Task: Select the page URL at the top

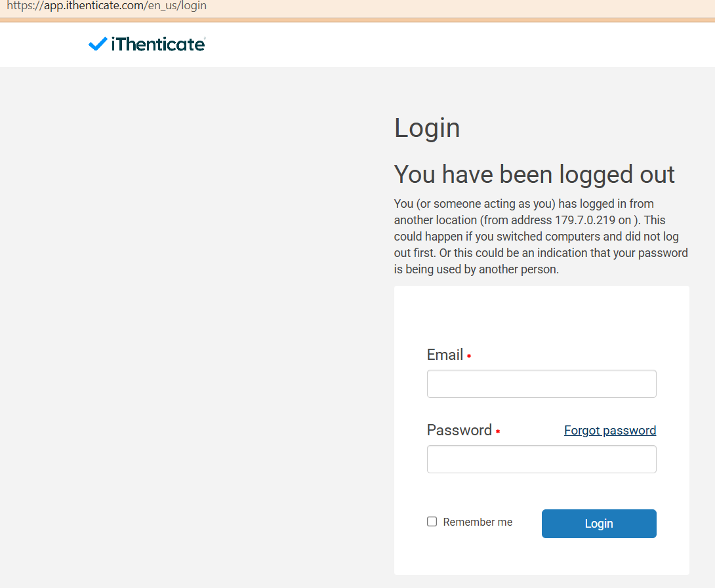Action: pyautogui.click(x=107, y=6)
